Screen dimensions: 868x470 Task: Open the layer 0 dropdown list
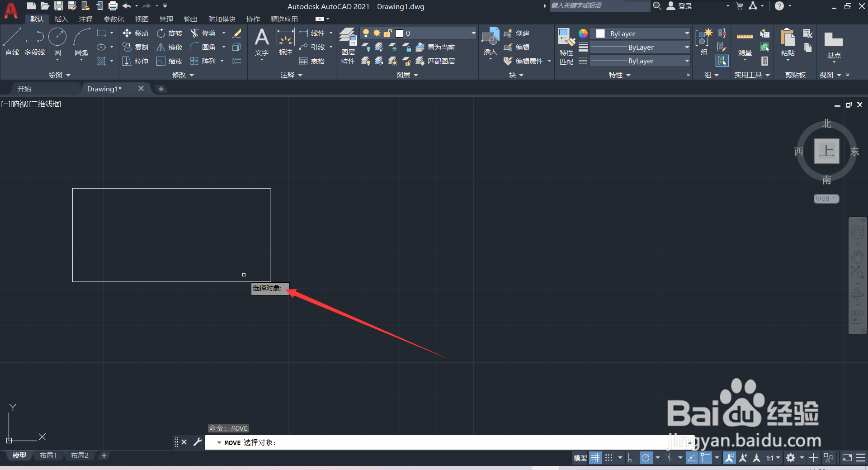pos(473,33)
